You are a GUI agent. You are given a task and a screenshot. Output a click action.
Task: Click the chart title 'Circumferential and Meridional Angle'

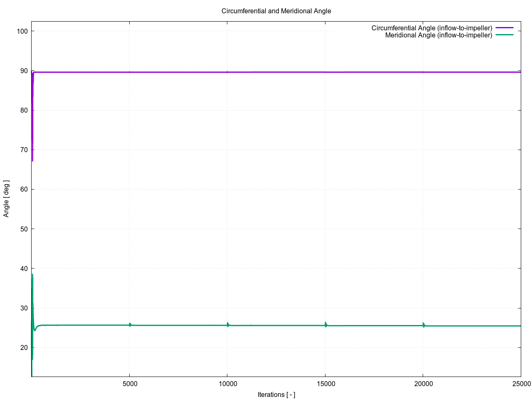pos(276,11)
